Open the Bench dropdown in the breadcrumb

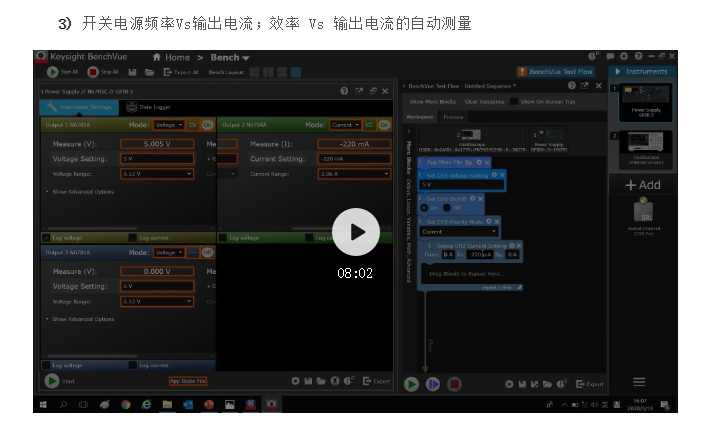point(230,58)
